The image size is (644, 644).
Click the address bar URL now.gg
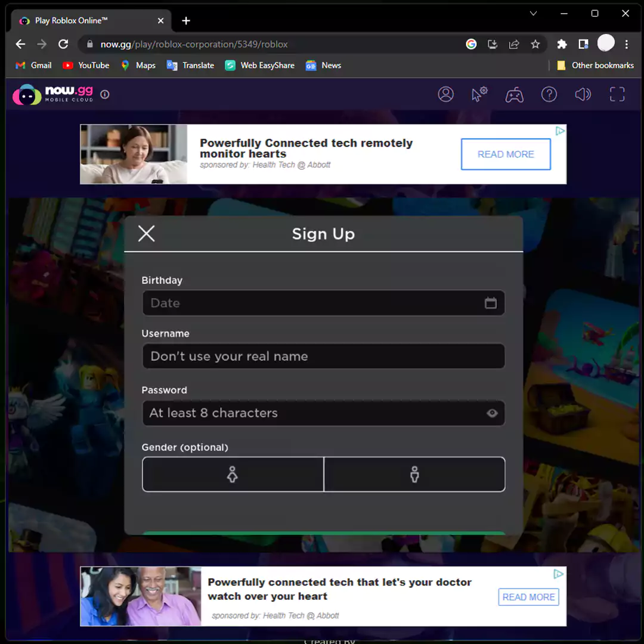[194, 44]
